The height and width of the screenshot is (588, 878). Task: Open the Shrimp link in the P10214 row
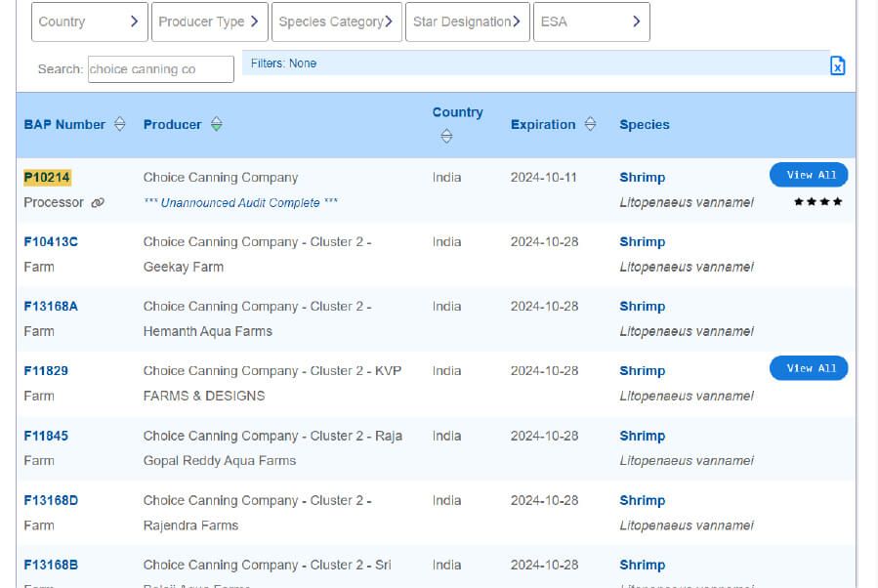[x=643, y=178]
